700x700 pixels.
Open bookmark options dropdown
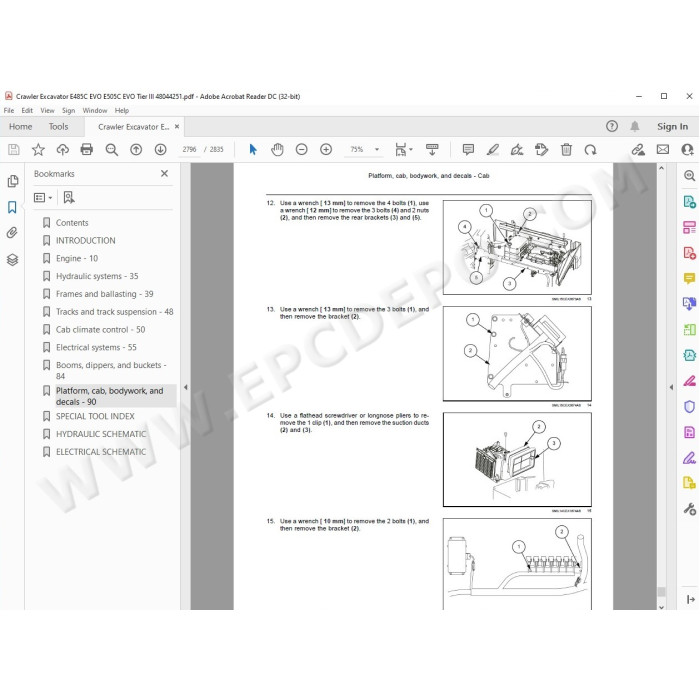tap(43, 197)
